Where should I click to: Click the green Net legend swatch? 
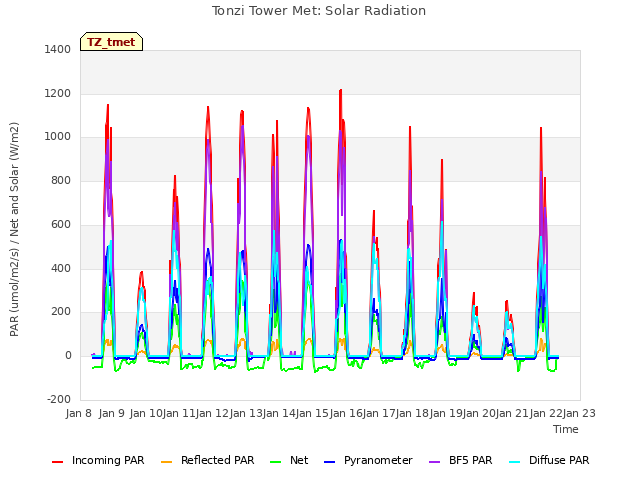276,461
